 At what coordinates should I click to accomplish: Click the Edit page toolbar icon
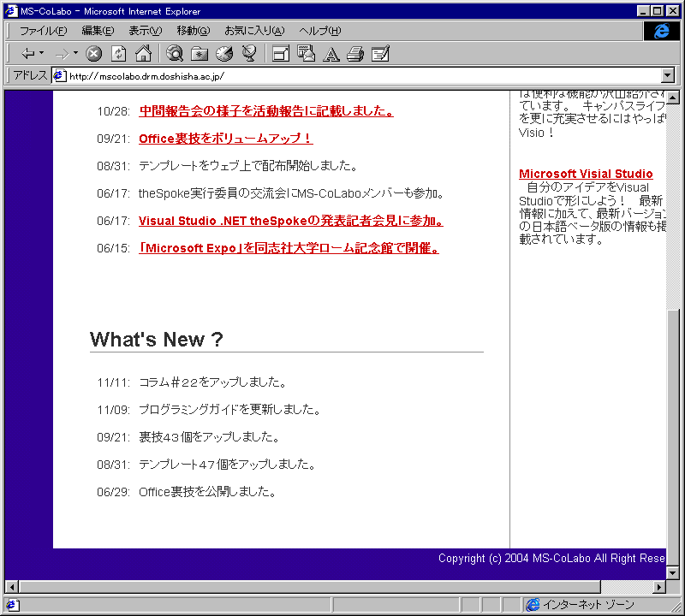[380, 54]
